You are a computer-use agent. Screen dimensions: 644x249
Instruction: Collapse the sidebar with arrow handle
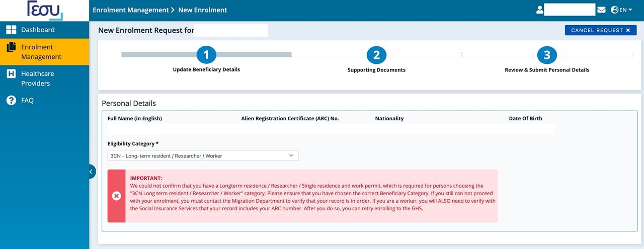coord(91,172)
